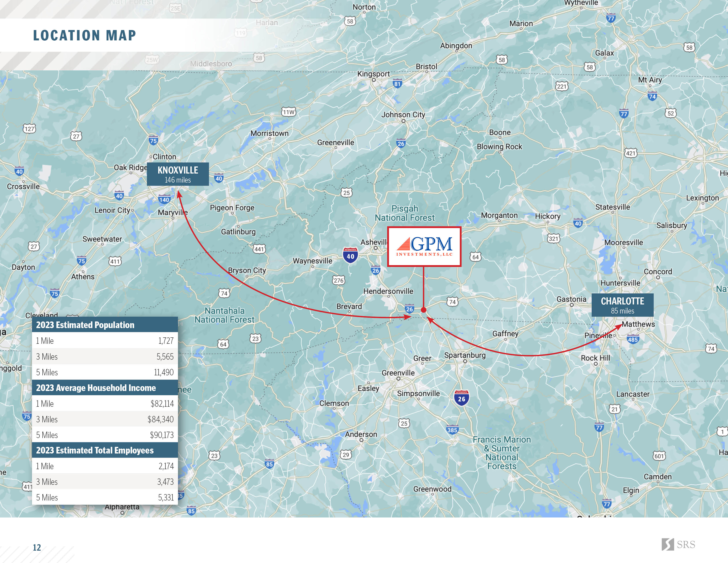Click the Johnson City label
The width and height of the screenshot is (728, 563).
click(x=403, y=115)
